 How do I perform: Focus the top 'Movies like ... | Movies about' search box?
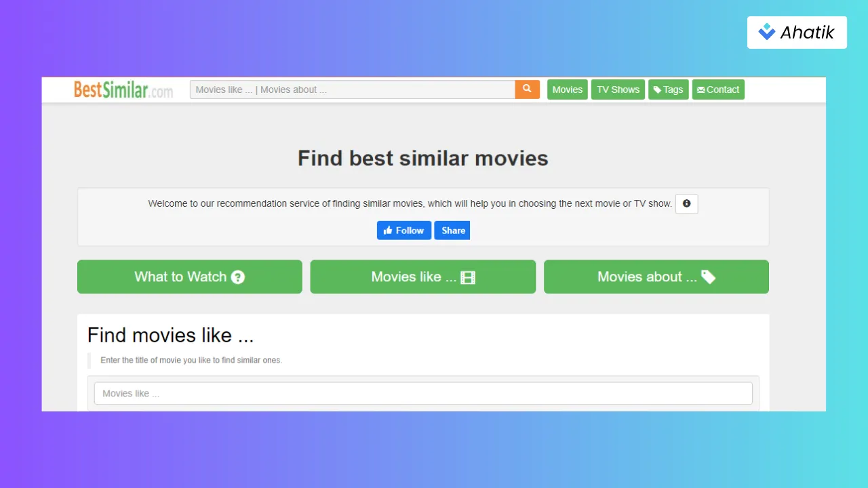pyautogui.click(x=353, y=89)
